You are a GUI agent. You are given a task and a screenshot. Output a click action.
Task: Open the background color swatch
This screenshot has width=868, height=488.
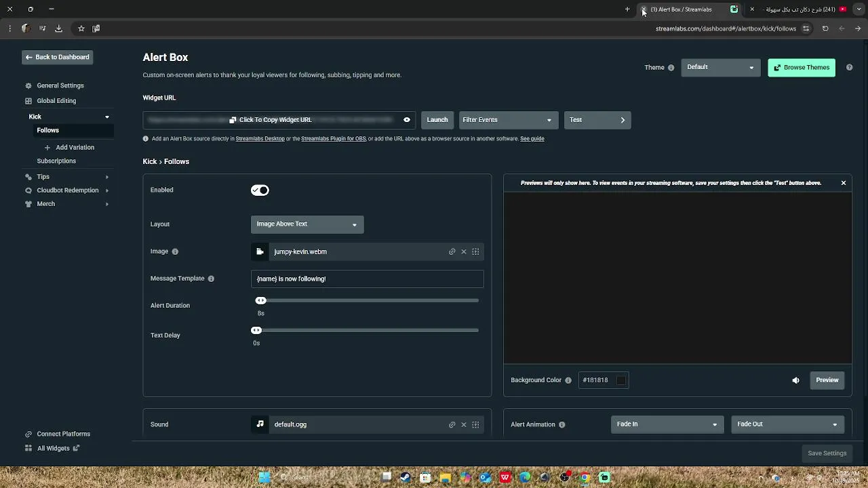[621, 380]
